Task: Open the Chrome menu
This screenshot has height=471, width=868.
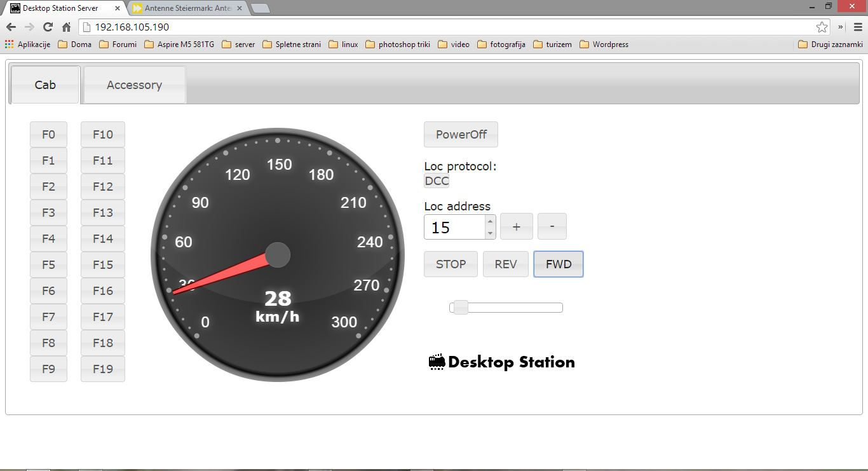Action: [x=857, y=27]
